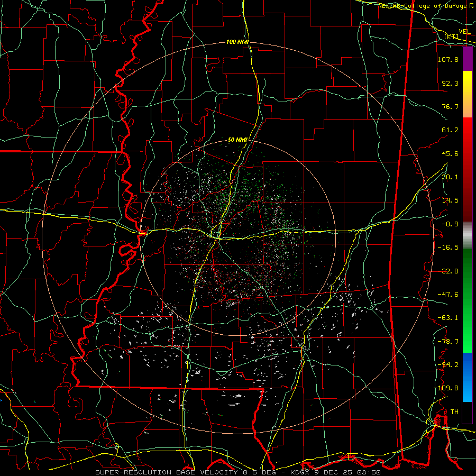Click the -94.2 velocity scale value

pos(448,365)
